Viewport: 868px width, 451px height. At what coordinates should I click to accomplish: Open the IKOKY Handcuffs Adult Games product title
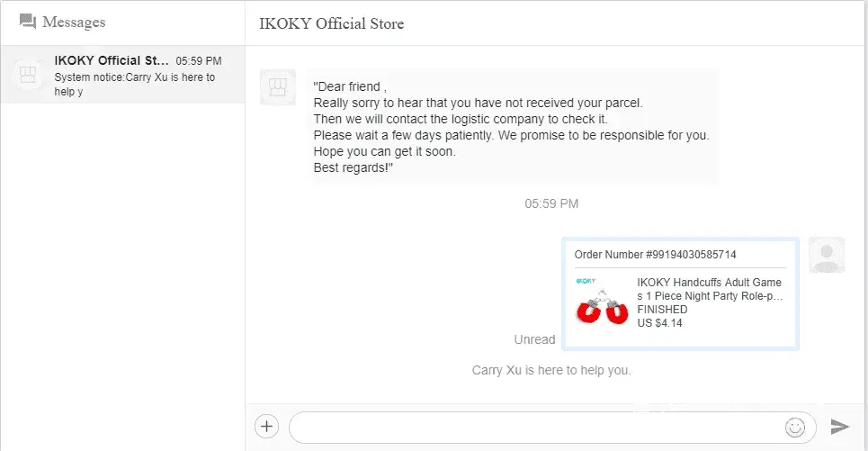(709, 289)
